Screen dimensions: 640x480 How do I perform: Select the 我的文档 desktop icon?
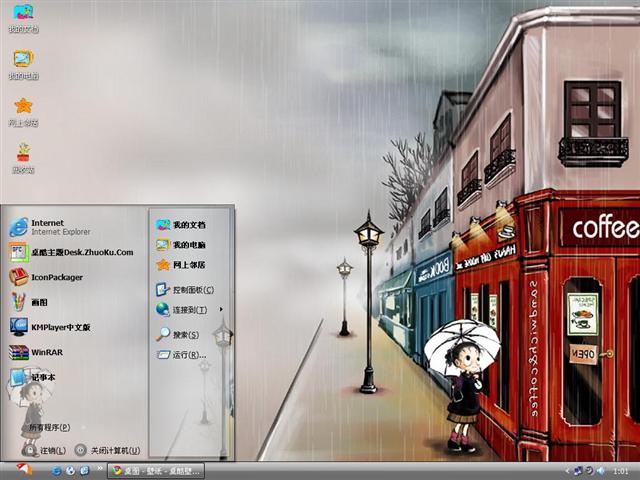23,17
